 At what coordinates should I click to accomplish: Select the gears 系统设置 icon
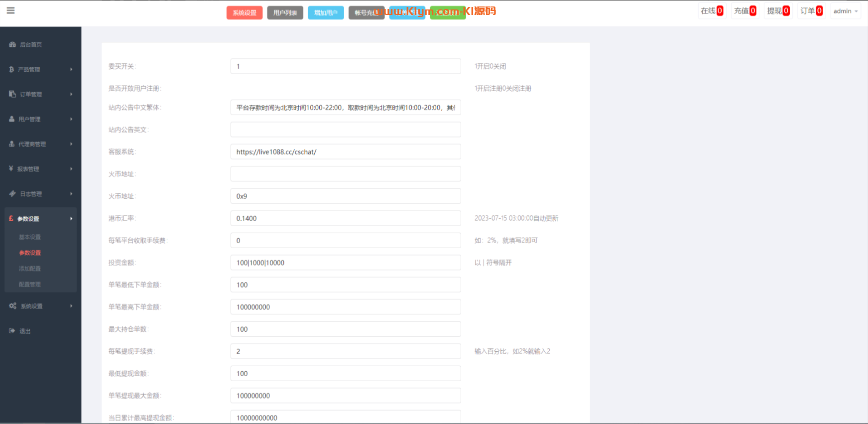[x=13, y=306]
